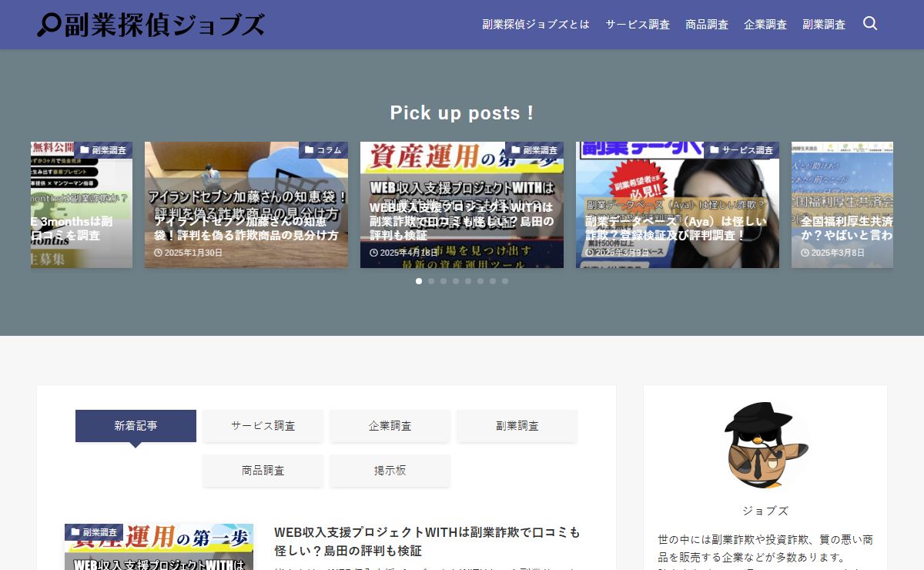Open the 全国福利厚生共済会 carousel post
The image size is (924, 570).
pyautogui.click(x=842, y=205)
